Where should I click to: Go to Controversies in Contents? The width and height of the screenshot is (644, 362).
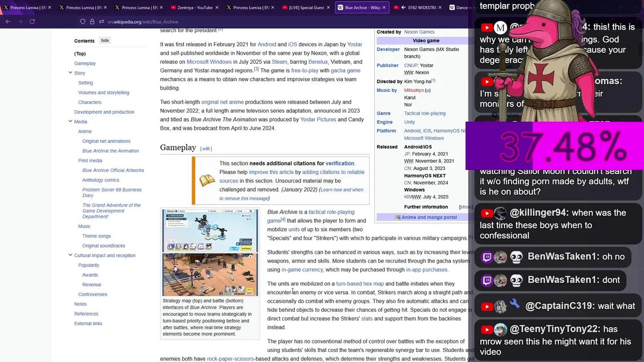click(x=93, y=294)
